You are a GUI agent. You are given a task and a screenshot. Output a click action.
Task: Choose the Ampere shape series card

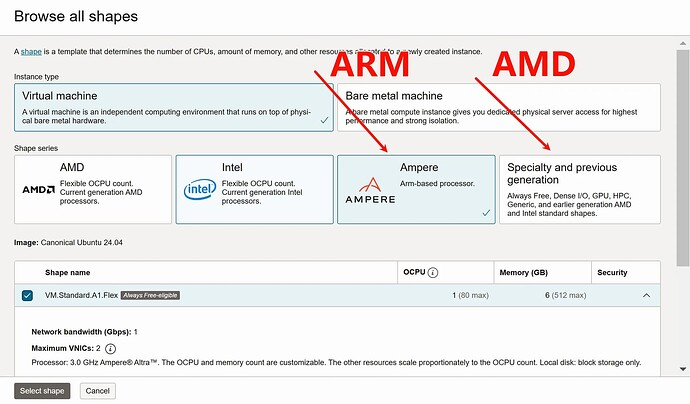click(x=416, y=189)
